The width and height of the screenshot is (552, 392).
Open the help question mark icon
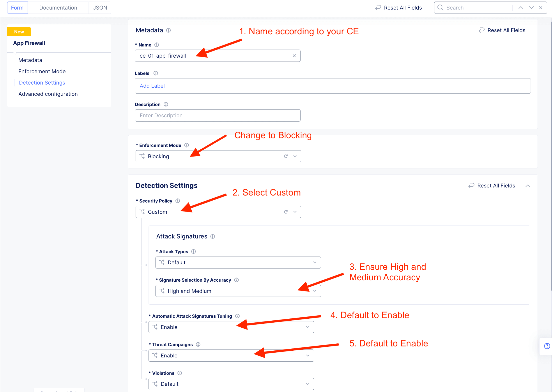(x=547, y=346)
